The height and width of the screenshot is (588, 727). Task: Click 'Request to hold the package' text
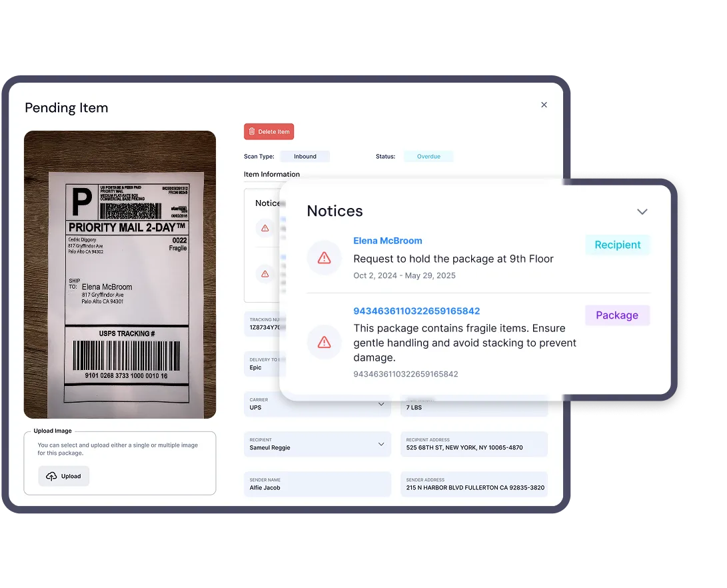(453, 259)
